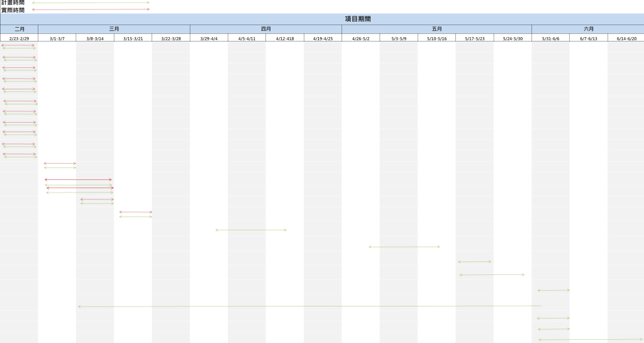Select the 三月 month header cell
Image resolution: width=644 pixels, height=343 pixels.
coord(114,29)
